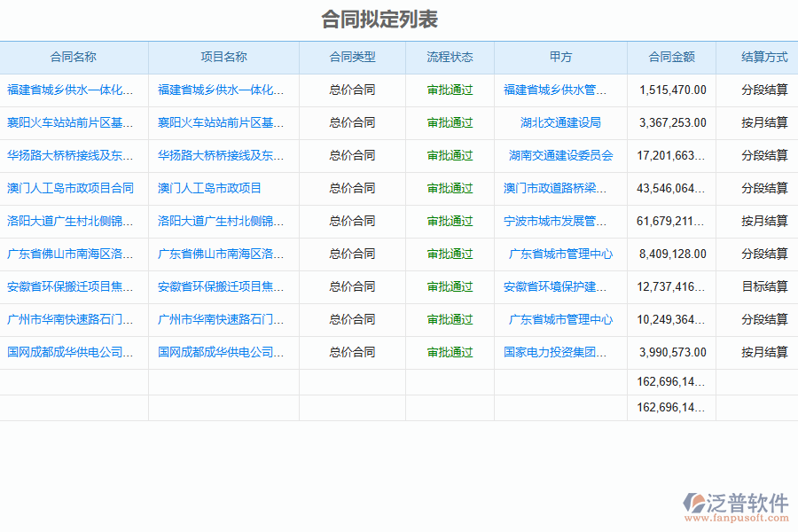Image resolution: width=798 pixels, height=532 pixels.
Task: Select the 合同类型 column header
Action: 352,57
